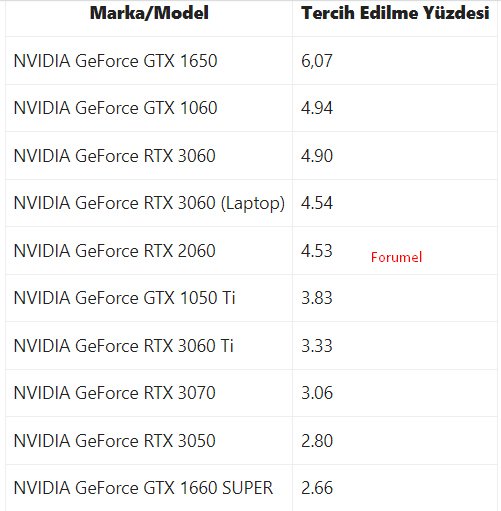Click the 2.66 percentage value

pos(317,488)
